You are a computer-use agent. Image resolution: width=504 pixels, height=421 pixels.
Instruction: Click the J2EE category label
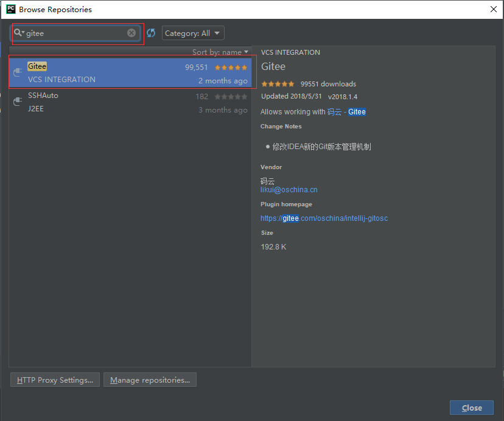[x=36, y=109]
